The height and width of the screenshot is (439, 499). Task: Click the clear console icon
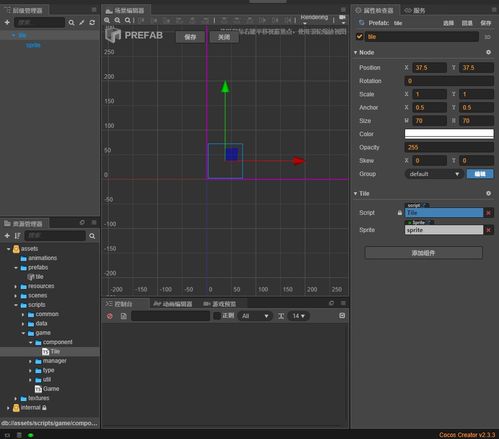(110, 316)
